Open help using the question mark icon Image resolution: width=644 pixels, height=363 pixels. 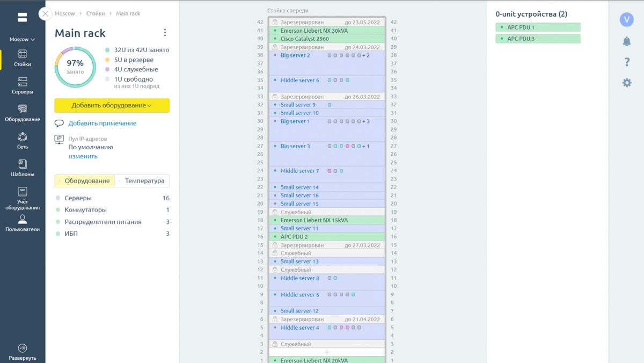[x=627, y=62]
